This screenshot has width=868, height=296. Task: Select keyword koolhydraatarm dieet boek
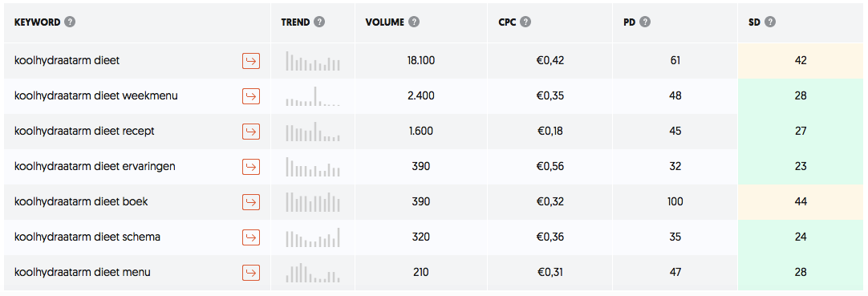(x=81, y=201)
